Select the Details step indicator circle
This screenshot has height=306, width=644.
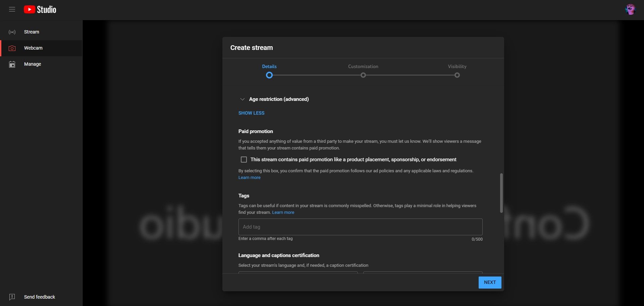[269, 75]
